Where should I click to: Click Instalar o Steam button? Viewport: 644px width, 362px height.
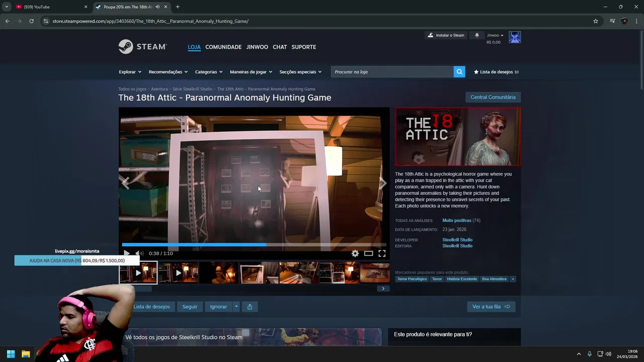tap(446, 35)
